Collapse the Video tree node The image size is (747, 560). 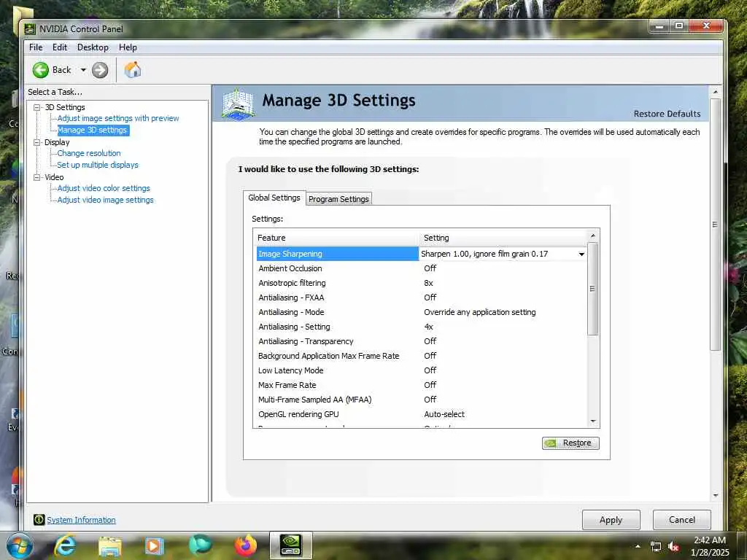36,177
